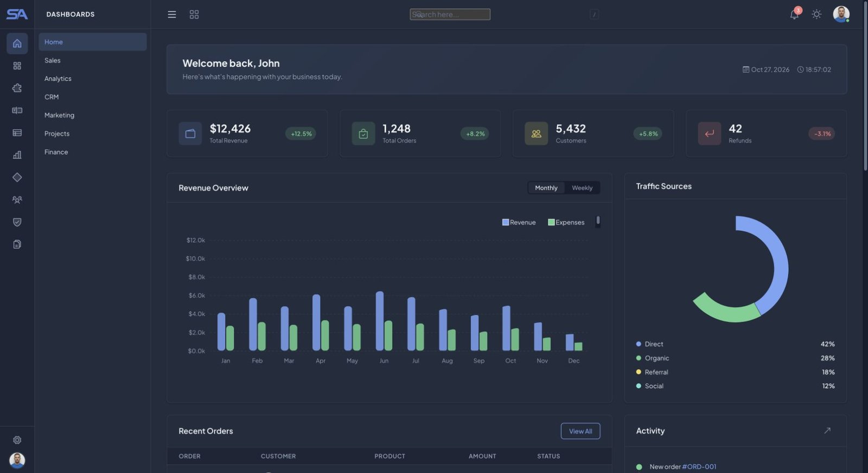The height and width of the screenshot is (473, 868).
Task: Click the Direct traffic legend entry
Action: pos(735,344)
